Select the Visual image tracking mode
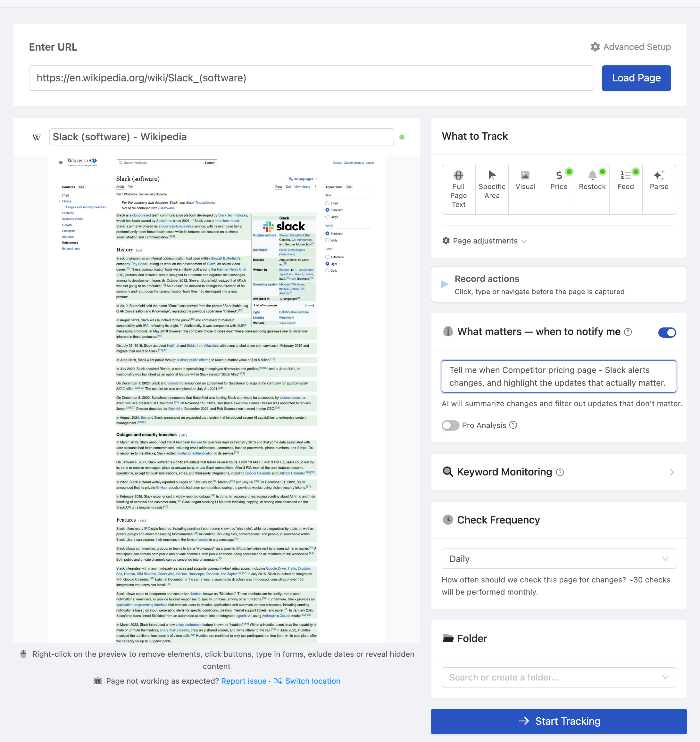700x742 pixels. pos(525,190)
